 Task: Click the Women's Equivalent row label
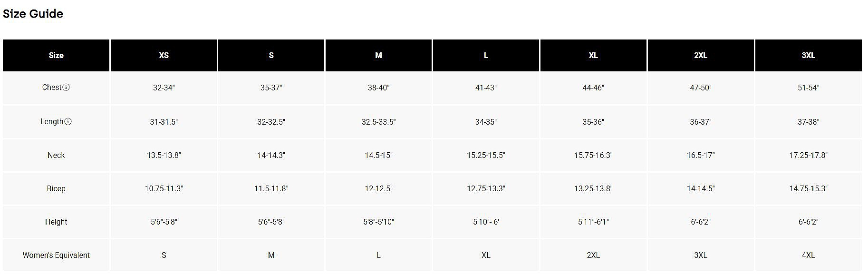(x=56, y=255)
